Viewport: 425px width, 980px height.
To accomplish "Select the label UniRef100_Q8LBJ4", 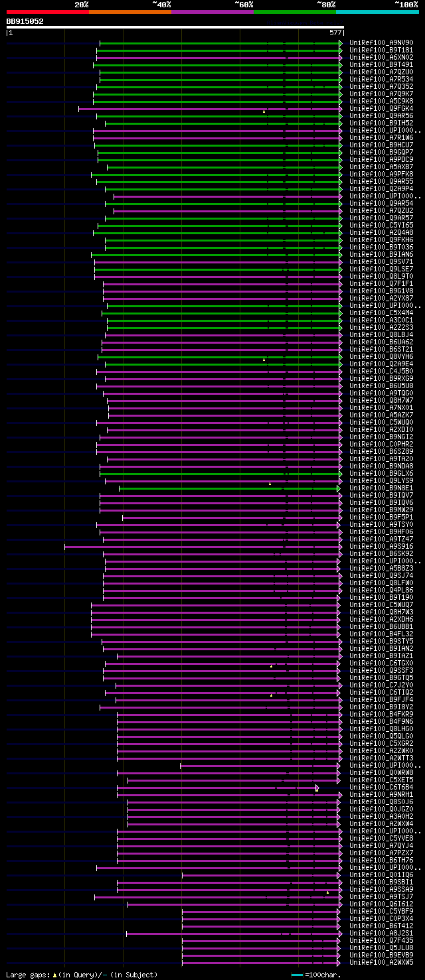I will point(381,335).
